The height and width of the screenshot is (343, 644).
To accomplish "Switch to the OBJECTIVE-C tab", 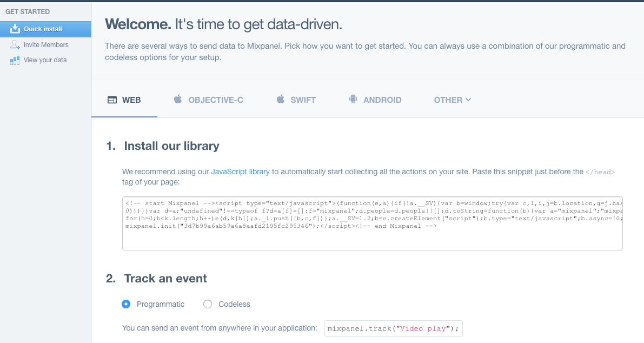I will click(x=216, y=100).
